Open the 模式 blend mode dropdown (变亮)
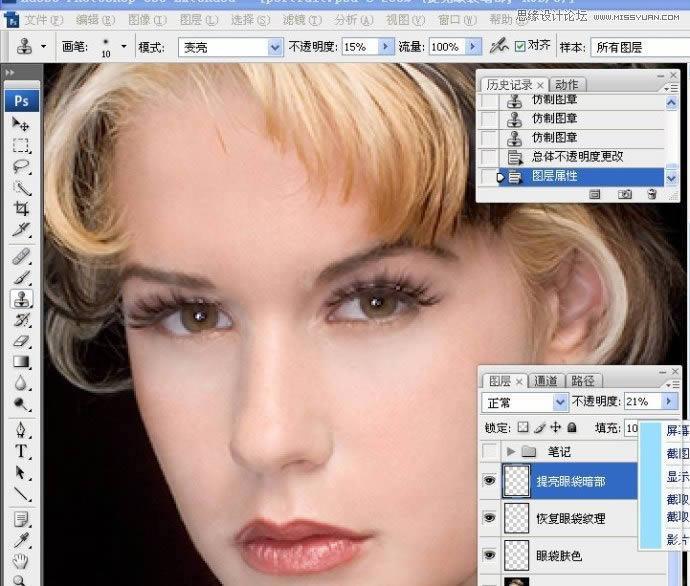Image resolution: width=690 pixels, height=586 pixels. 275,47
